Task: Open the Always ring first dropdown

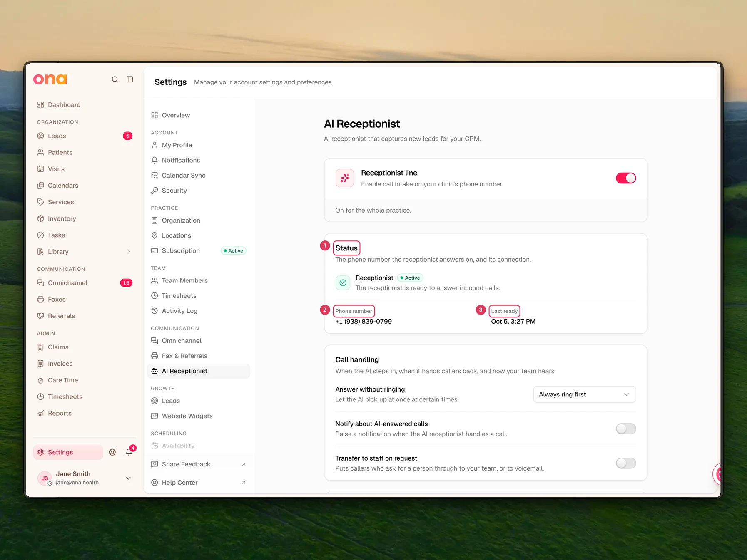Action: pyautogui.click(x=584, y=394)
